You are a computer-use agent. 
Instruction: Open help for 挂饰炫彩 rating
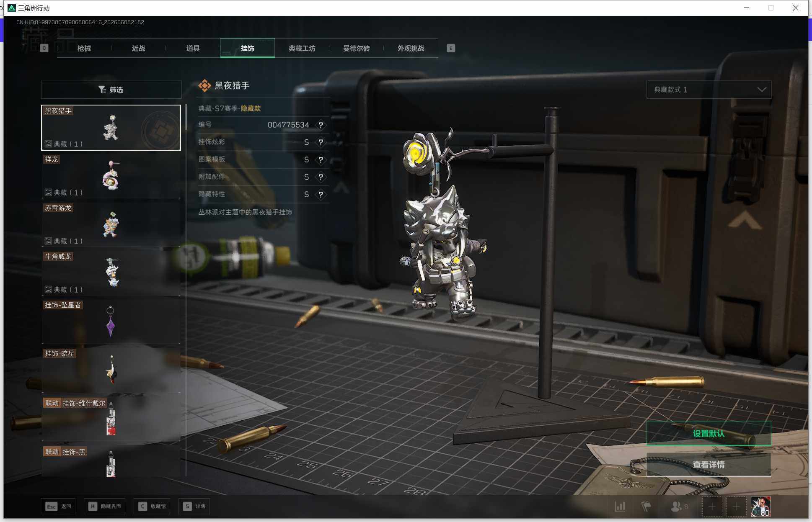pyautogui.click(x=321, y=142)
